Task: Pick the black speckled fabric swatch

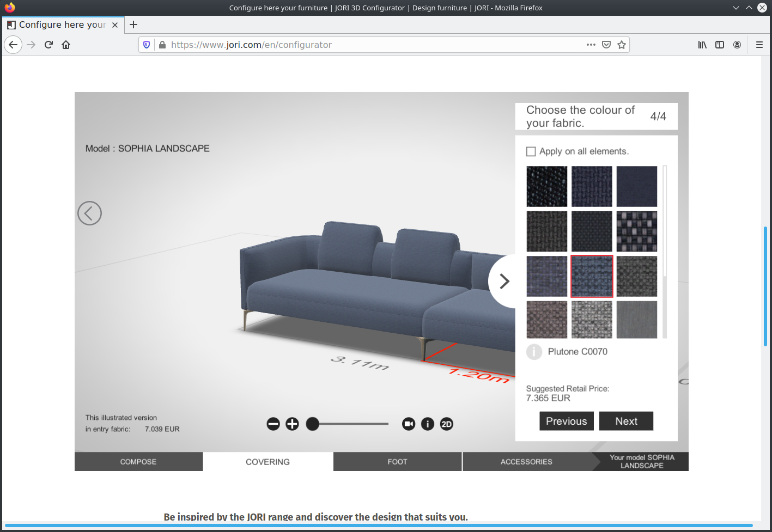Action: pos(547,186)
